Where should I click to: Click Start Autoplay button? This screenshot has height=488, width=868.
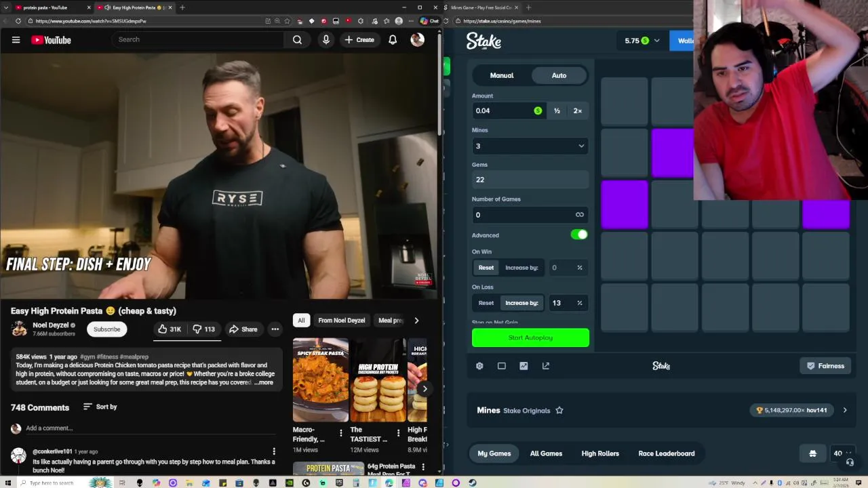[x=530, y=338]
